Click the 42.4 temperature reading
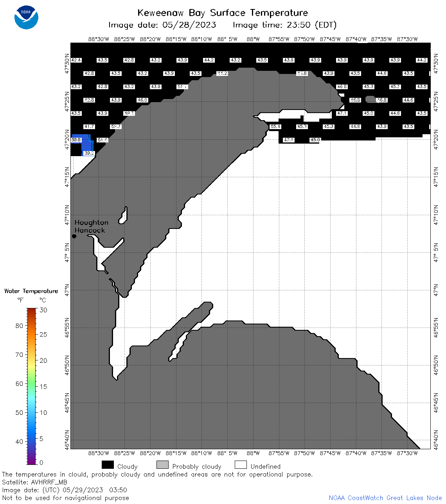This screenshot has height=504, width=446. tap(76, 60)
